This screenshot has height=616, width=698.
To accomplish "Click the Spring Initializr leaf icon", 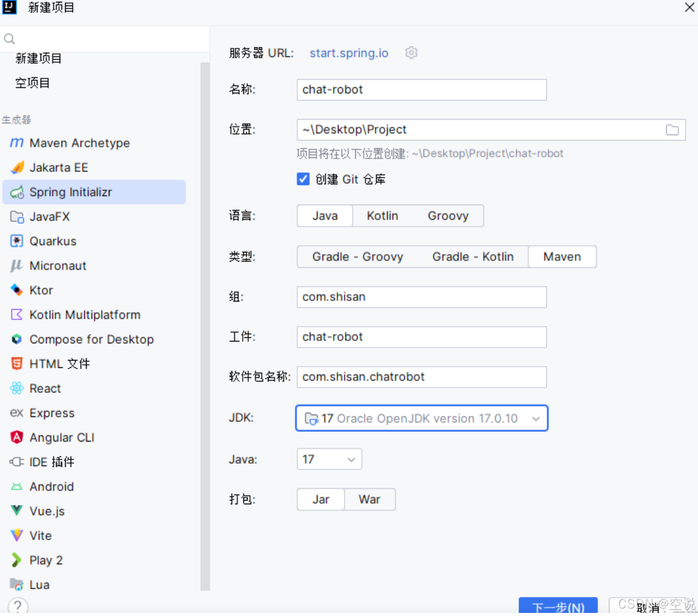I will 17,192.
